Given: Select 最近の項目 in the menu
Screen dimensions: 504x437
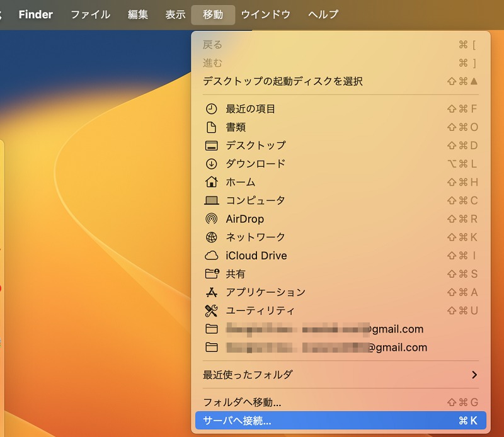Looking at the screenshot, I should tap(341, 109).
